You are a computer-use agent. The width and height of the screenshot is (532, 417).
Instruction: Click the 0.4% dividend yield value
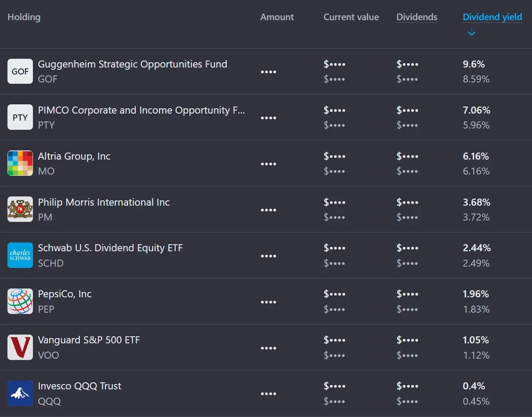coord(474,386)
